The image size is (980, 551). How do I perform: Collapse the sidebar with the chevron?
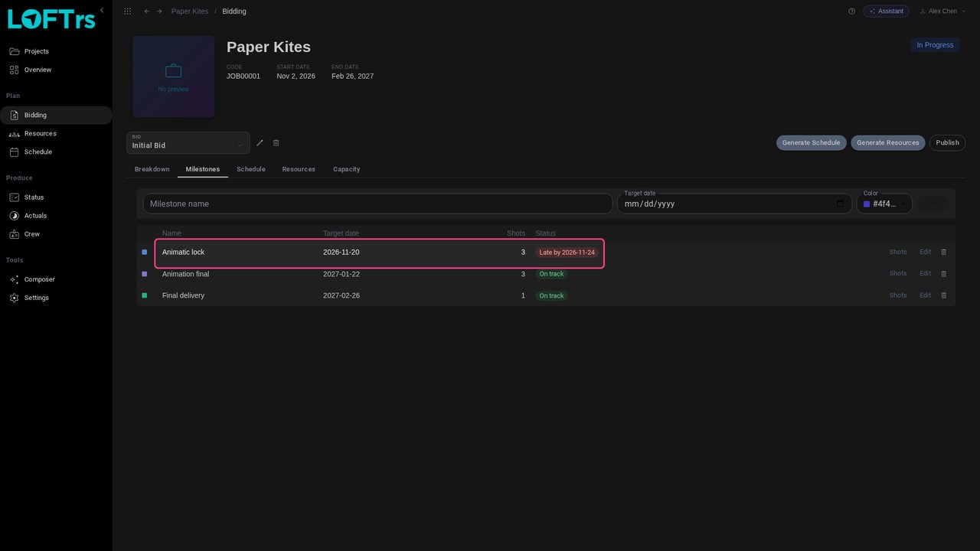click(102, 10)
